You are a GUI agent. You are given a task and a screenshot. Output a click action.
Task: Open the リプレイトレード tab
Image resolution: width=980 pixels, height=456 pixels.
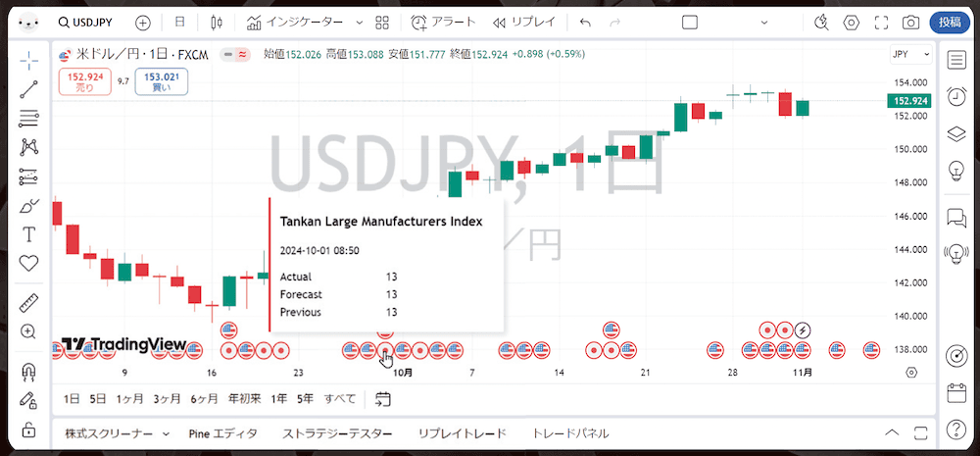pyautogui.click(x=462, y=433)
